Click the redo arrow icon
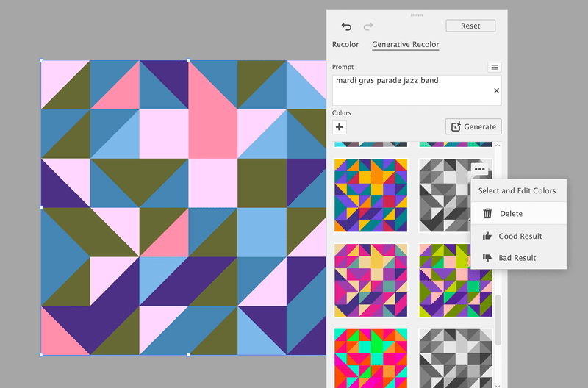 coord(368,26)
